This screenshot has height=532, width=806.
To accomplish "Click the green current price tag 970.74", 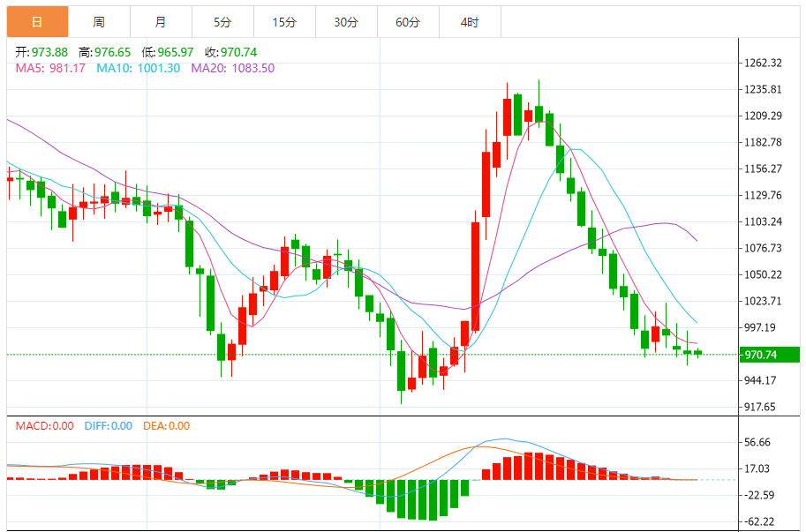I will (770, 355).
